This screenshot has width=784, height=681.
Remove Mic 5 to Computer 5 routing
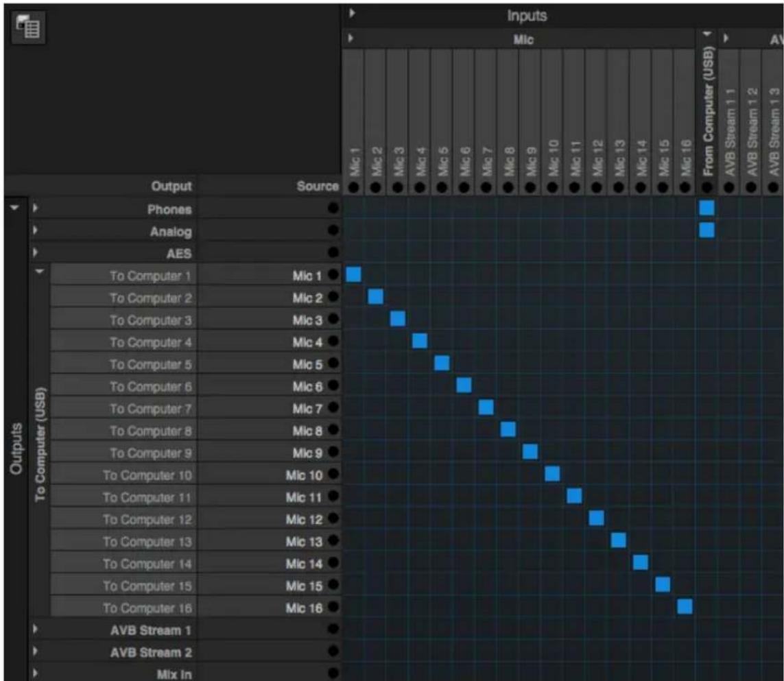pyautogui.click(x=442, y=363)
